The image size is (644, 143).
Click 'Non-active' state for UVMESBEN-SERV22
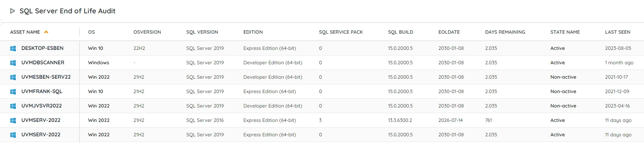tap(563, 77)
